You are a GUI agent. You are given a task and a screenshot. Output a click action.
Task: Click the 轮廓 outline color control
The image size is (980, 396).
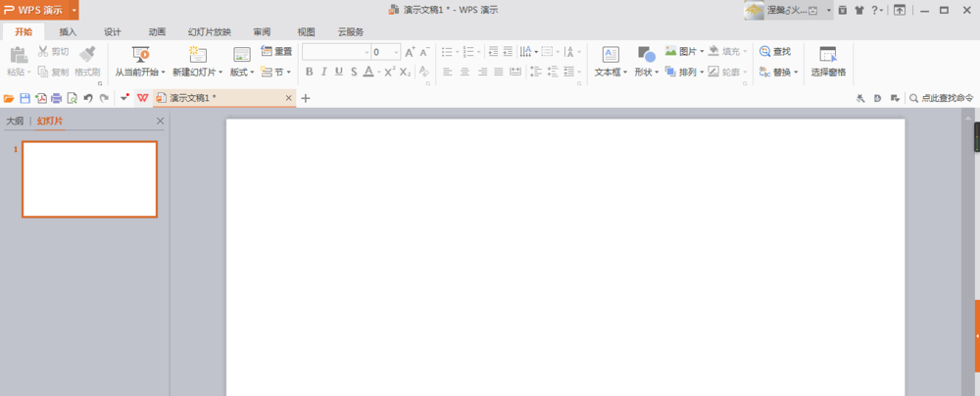[727, 72]
